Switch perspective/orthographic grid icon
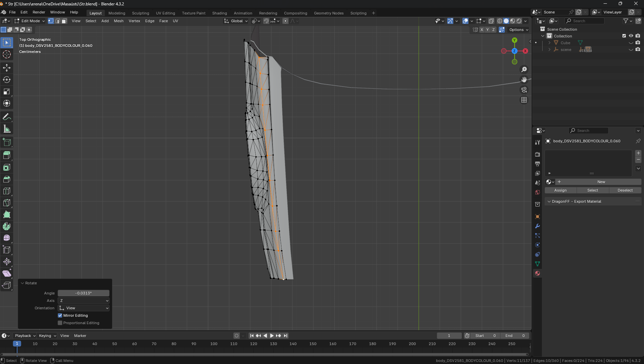 click(x=524, y=100)
